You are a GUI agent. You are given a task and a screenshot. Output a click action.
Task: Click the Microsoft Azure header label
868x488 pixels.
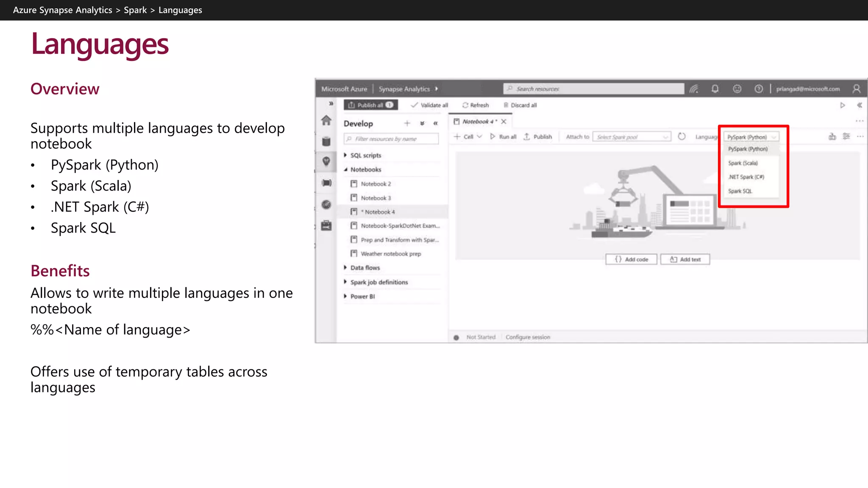tap(344, 89)
